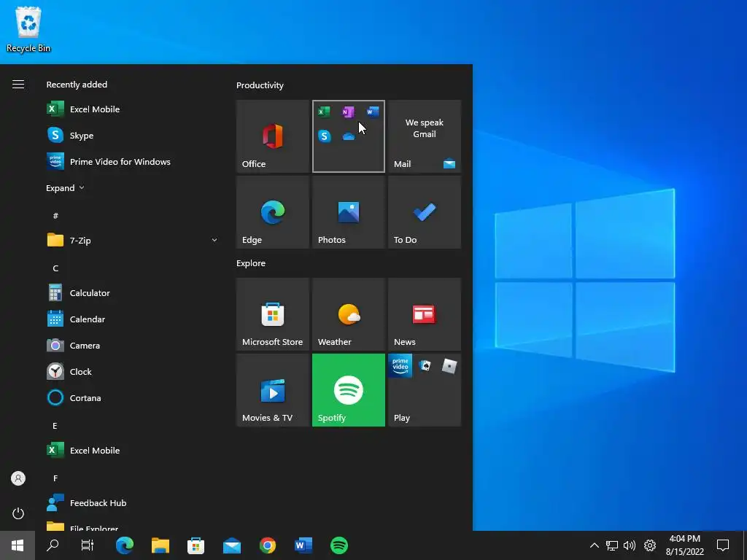Click the Windows Start button
This screenshot has width=747, height=560.
[x=18, y=545]
